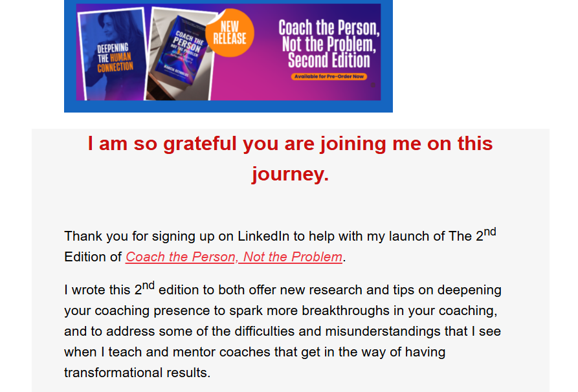This screenshot has width=578, height=392.
Task: Click "I wrote this" at the second paragraph's start
Action: tap(97, 290)
